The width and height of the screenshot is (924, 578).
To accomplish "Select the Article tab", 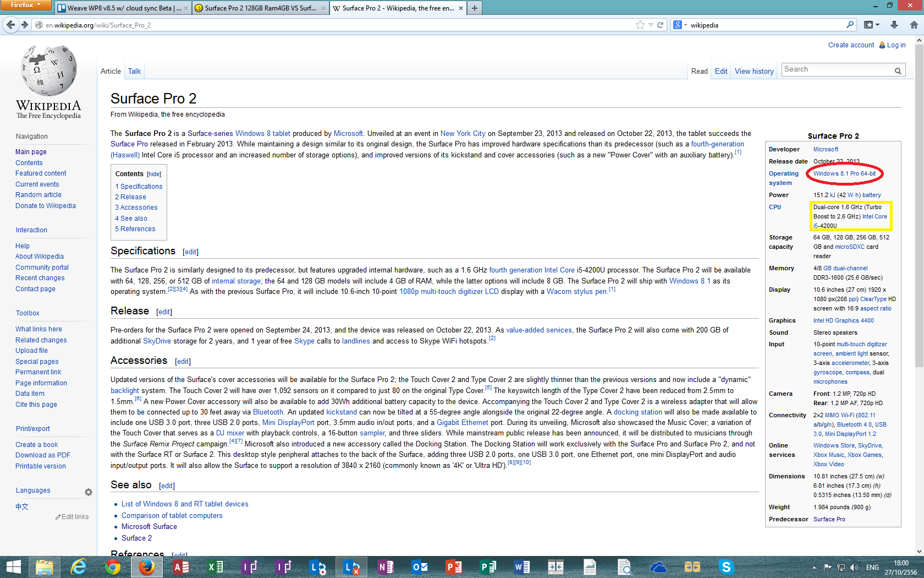I will pyautogui.click(x=111, y=72).
